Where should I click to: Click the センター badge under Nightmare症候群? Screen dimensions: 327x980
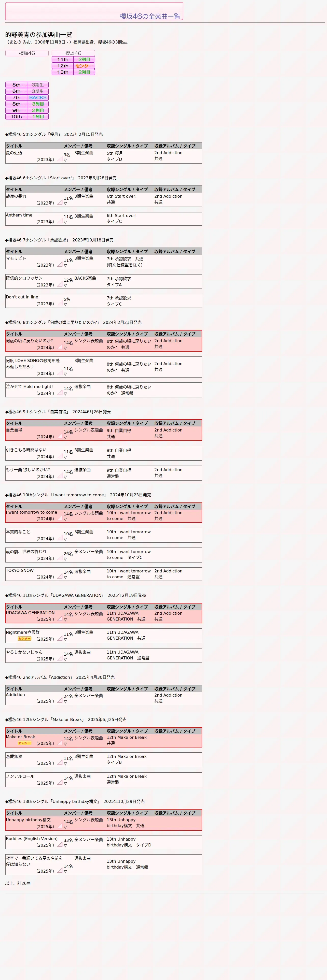click(x=24, y=639)
